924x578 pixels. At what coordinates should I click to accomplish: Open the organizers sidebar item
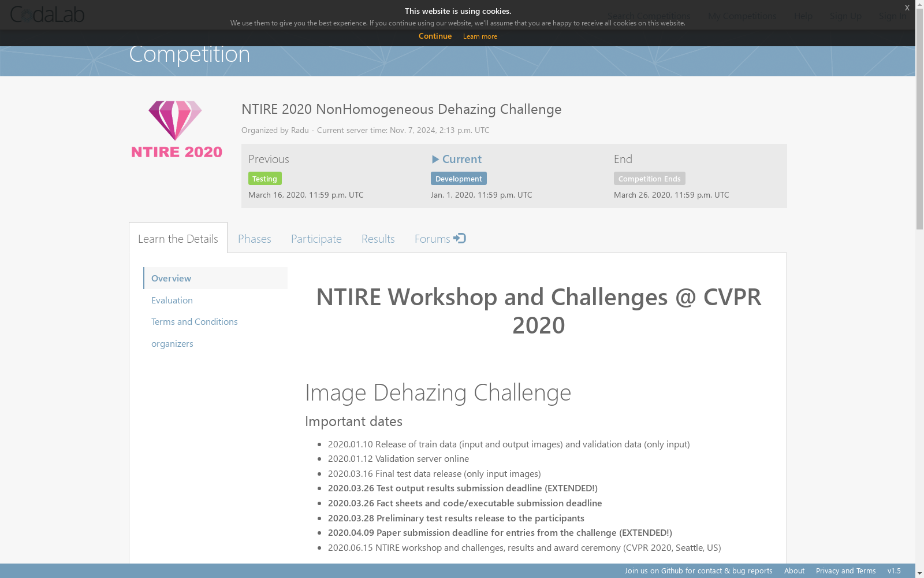pyautogui.click(x=172, y=343)
